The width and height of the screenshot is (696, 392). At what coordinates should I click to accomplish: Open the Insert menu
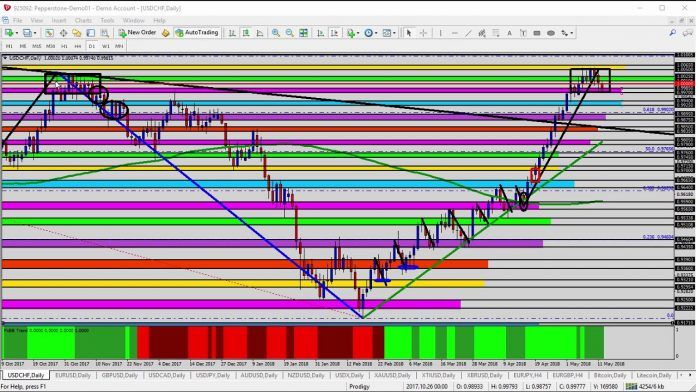point(59,20)
